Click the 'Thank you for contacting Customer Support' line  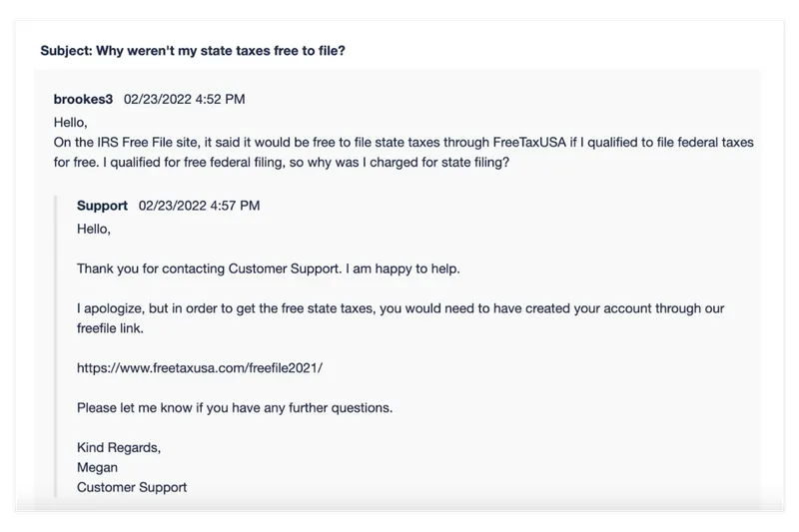[x=209, y=268]
